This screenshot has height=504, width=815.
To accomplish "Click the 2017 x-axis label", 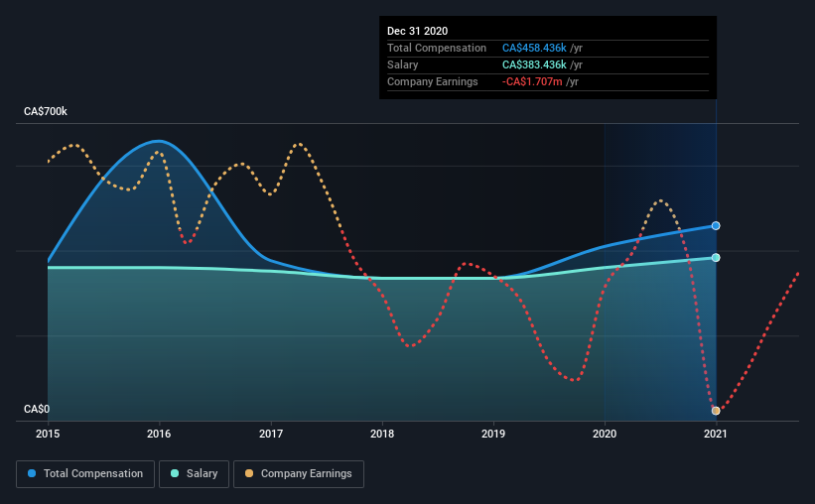I will (271, 434).
